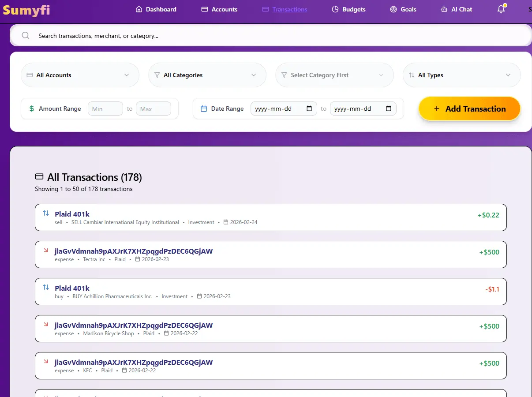Click expense arrow icon on Madison Bicycle Shop row
The width and height of the screenshot is (532, 397).
click(x=46, y=325)
